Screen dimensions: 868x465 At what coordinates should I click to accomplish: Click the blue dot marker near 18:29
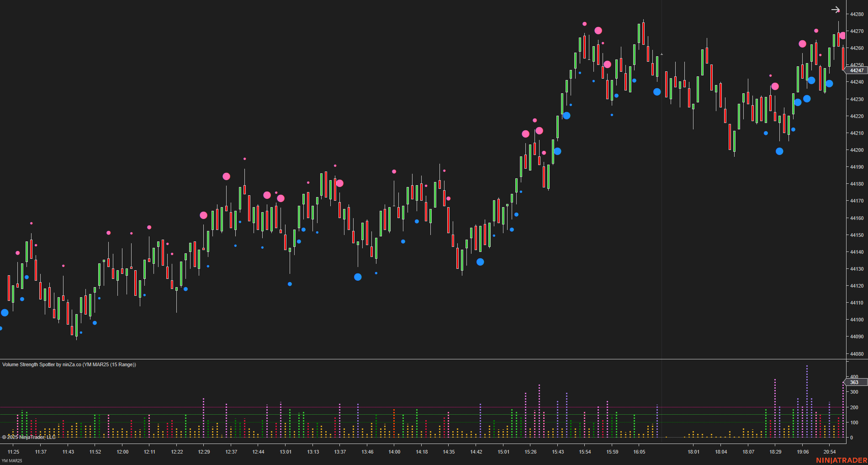[779, 151]
